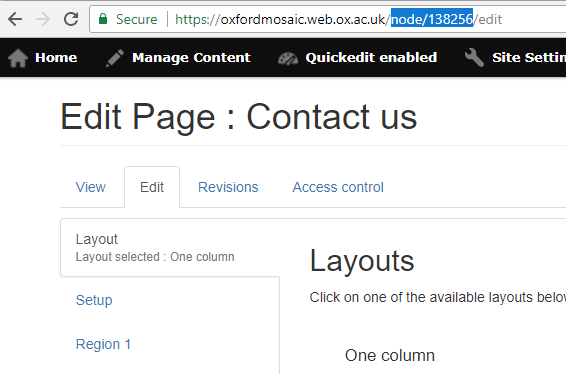Select the Layout section in sidebar

(170, 248)
